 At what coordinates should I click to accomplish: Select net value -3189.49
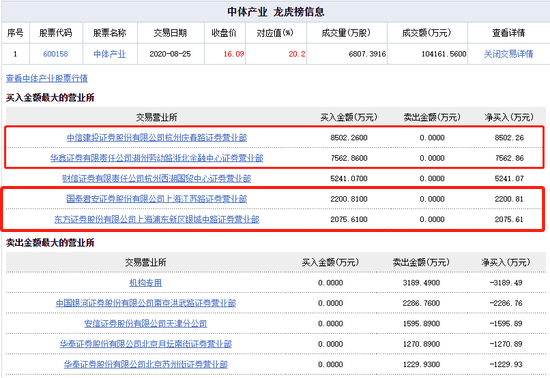pos(506,283)
